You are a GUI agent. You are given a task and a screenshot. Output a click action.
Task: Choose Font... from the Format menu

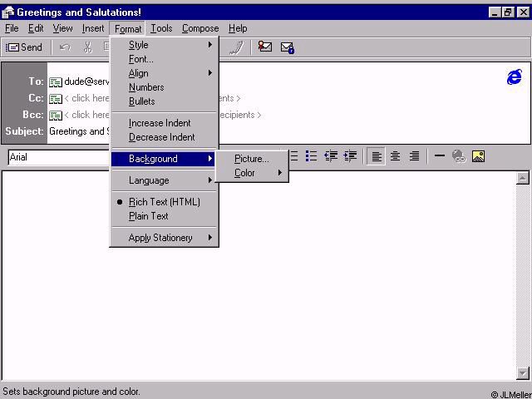pos(165,59)
